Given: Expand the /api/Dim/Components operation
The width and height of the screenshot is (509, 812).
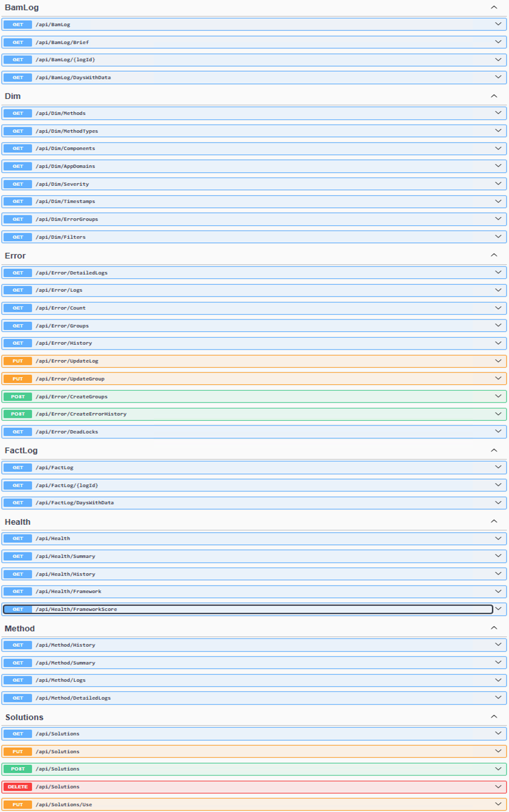Looking at the screenshot, I should (x=254, y=148).
